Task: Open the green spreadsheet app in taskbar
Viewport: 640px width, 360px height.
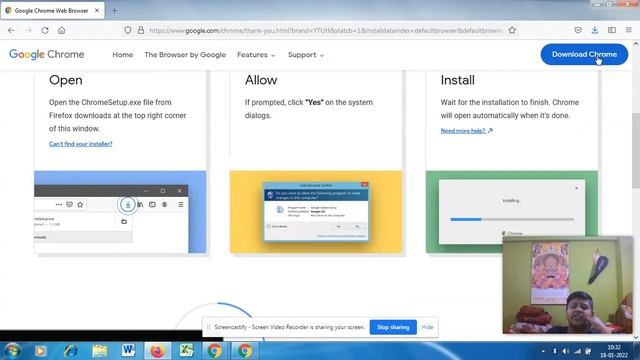Action: click(187, 351)
